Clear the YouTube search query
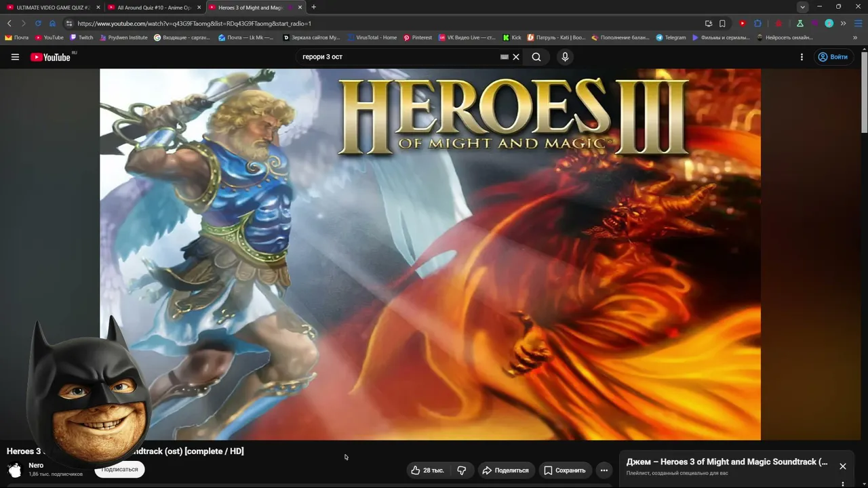 516,57
